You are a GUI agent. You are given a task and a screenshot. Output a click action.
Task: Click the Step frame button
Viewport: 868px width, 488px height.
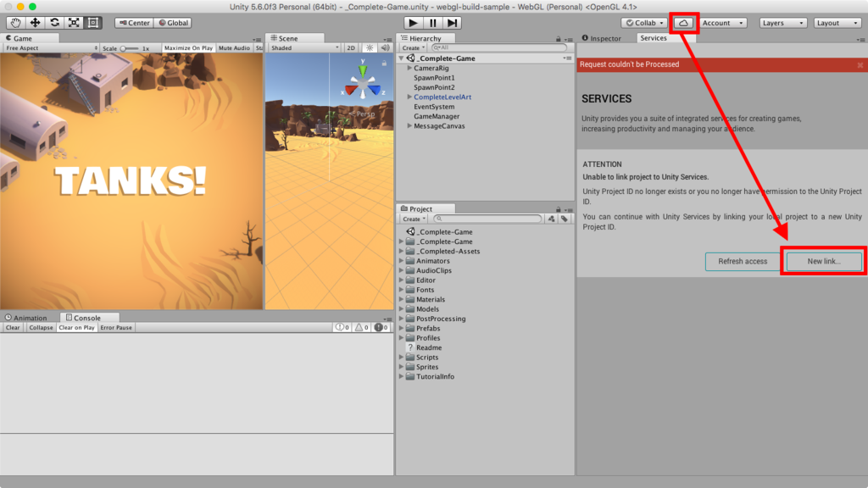click(x=453, y=23)
